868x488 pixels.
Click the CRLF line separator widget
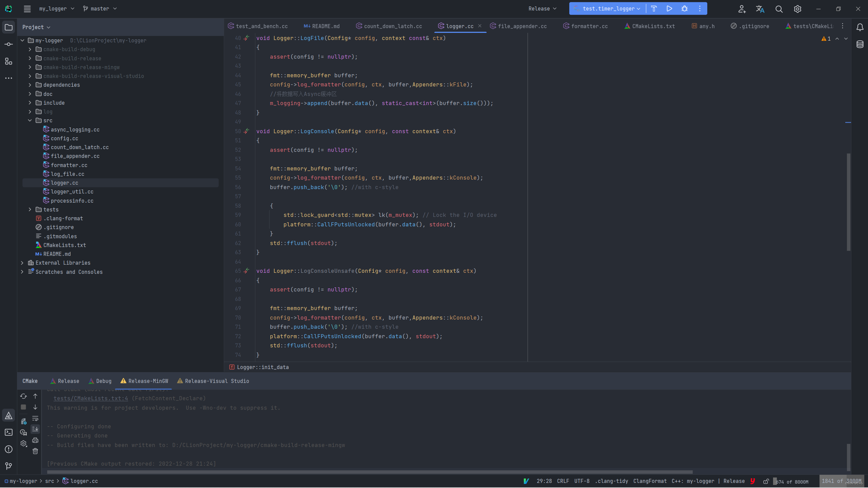pyautogui.click(x=563, y=482)
